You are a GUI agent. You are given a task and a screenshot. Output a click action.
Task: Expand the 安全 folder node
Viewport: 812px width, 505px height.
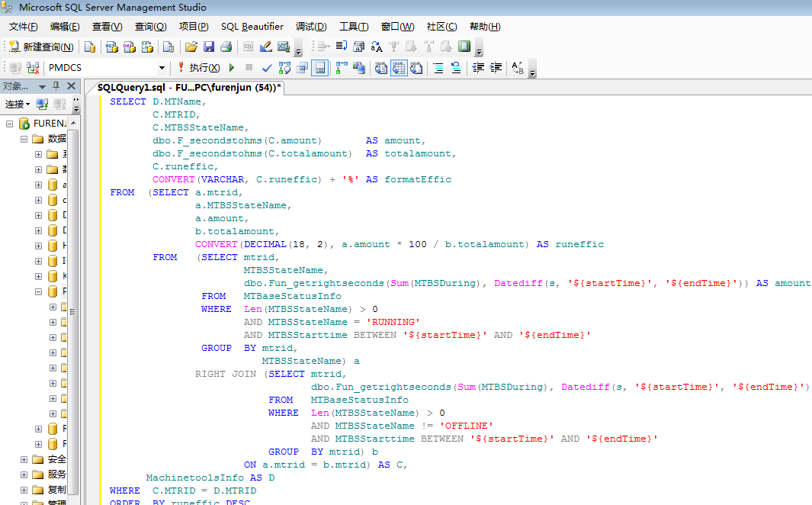[x=24, y=459]
